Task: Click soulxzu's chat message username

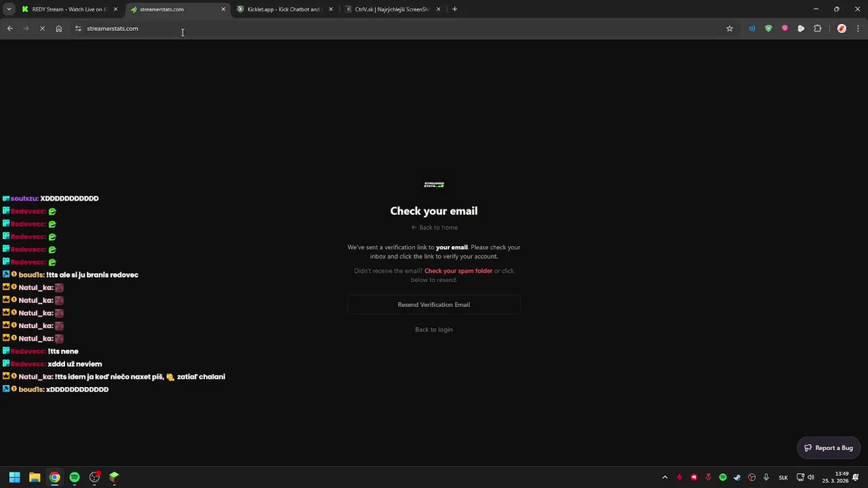Action: 24,199
